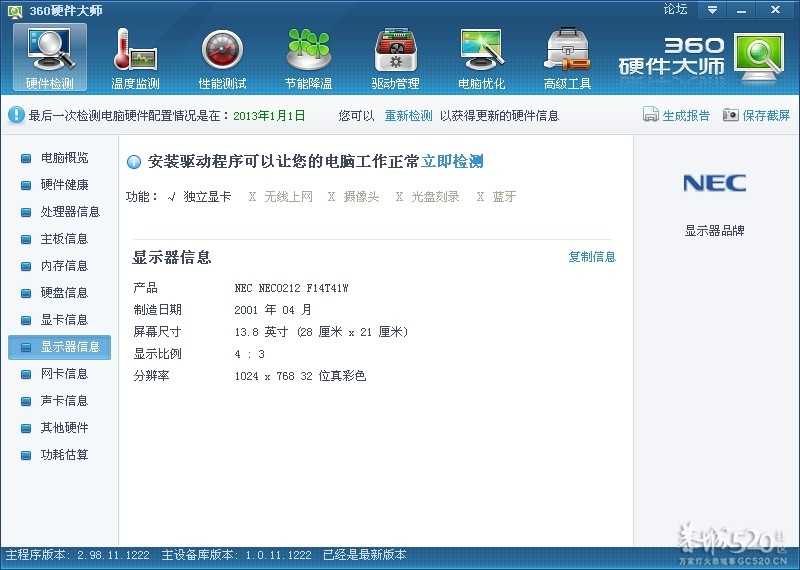This screenshot has width=800, height=570.
Task: Click the printer icon beside 生成报告
Action: [651, 115]
